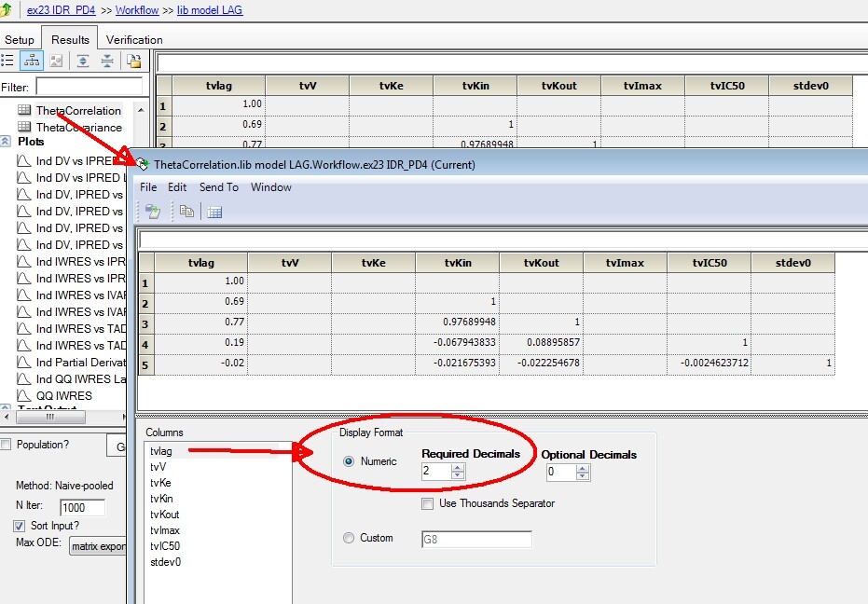Decrease Required Decimals with down arrow
868x604 pixels.
click(x=457, y=475)
